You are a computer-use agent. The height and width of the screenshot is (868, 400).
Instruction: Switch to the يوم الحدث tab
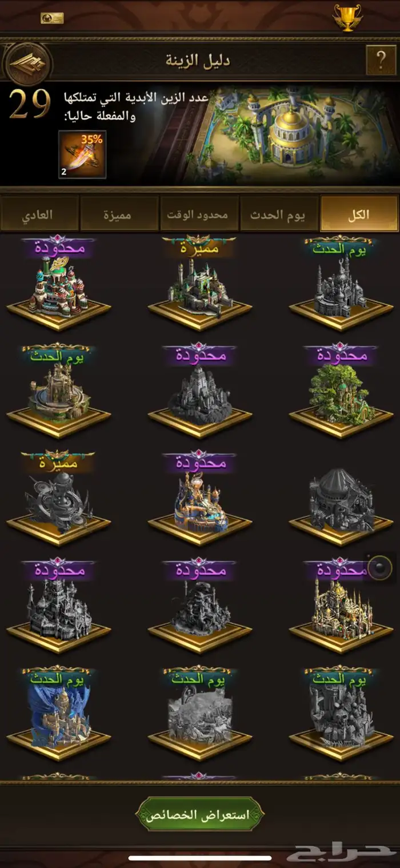(x=278, y=214)
